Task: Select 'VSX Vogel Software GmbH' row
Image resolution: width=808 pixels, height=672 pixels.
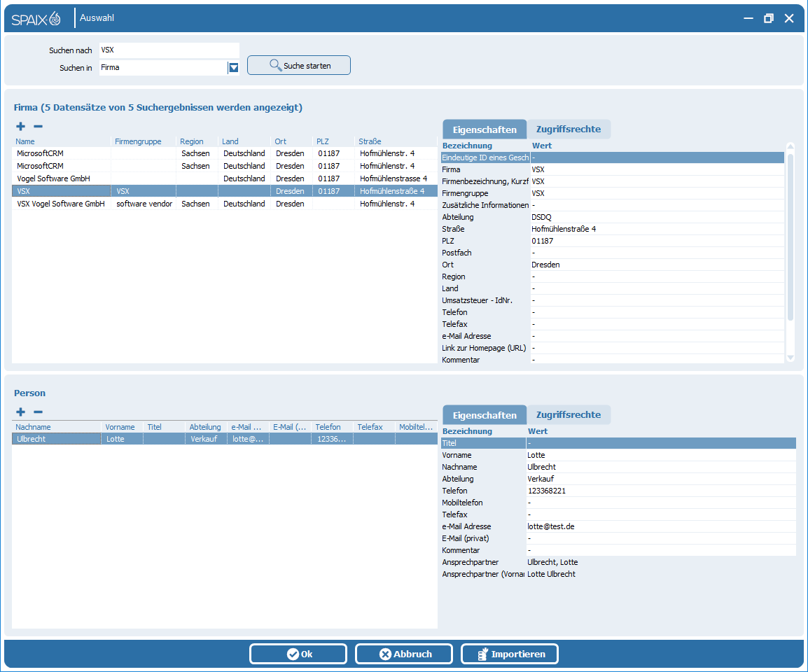Action: tap(225, 204)
